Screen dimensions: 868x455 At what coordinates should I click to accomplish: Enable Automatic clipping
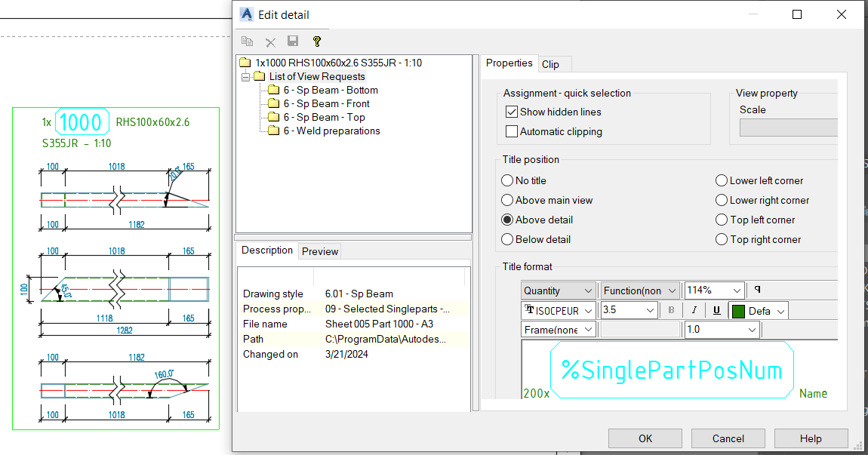pyautogui.click(x=511, y=131)
